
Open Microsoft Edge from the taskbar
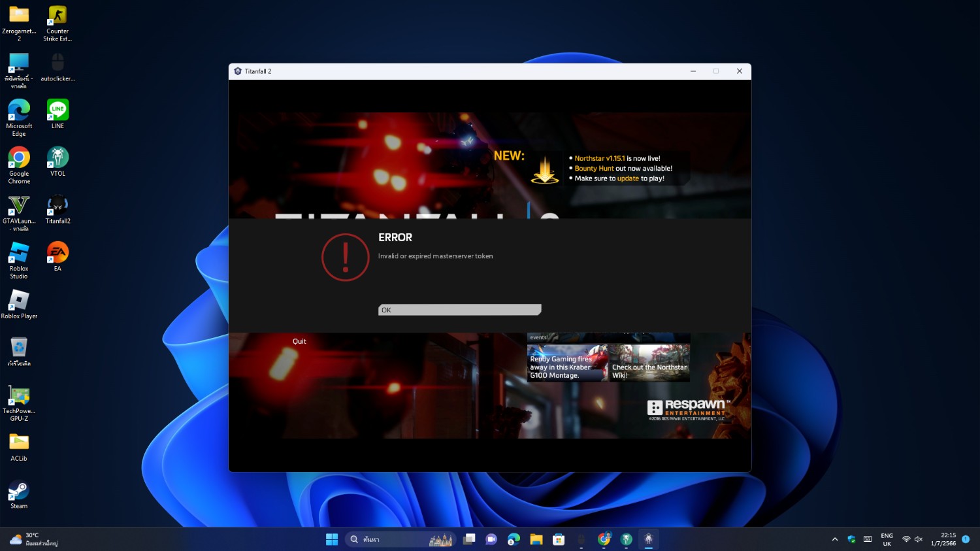pyautogui.click(x=514, y=539)
